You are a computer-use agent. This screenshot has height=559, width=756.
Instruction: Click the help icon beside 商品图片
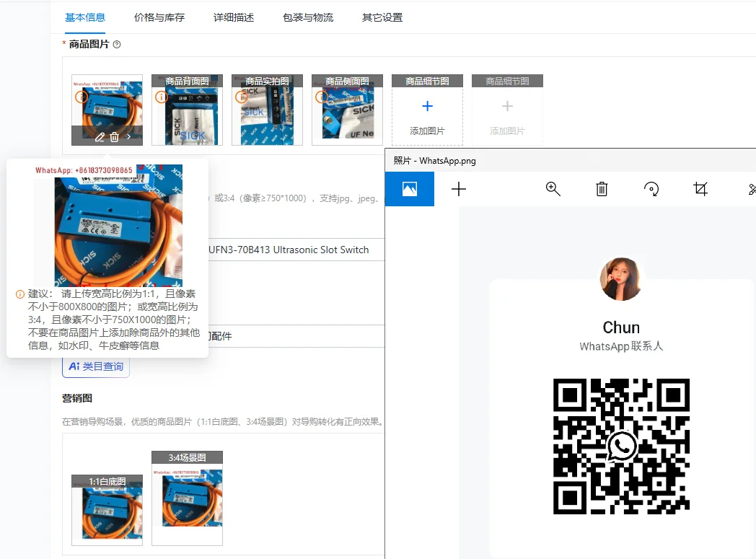[117, 44]
